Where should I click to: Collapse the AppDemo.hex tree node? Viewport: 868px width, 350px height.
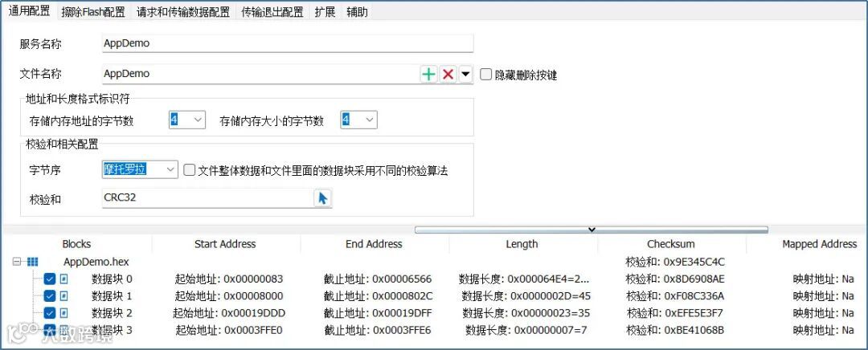17,262
